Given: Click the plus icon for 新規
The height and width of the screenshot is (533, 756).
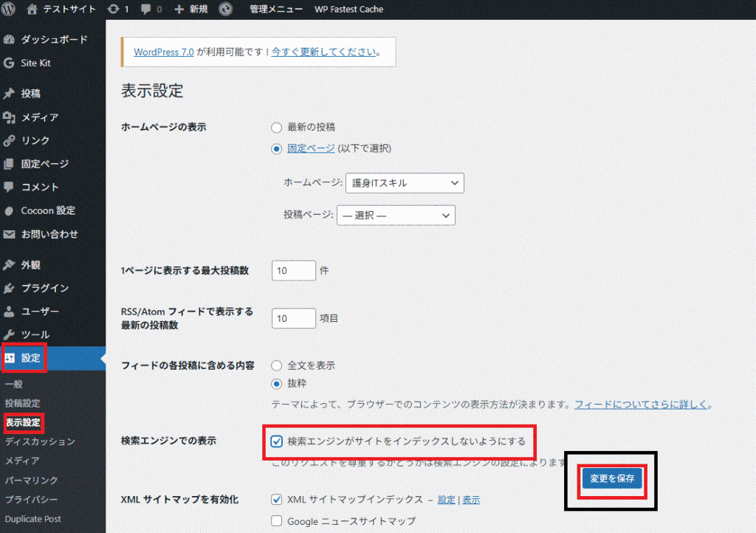Looking at the screenshot, I should tap(179, 9).
